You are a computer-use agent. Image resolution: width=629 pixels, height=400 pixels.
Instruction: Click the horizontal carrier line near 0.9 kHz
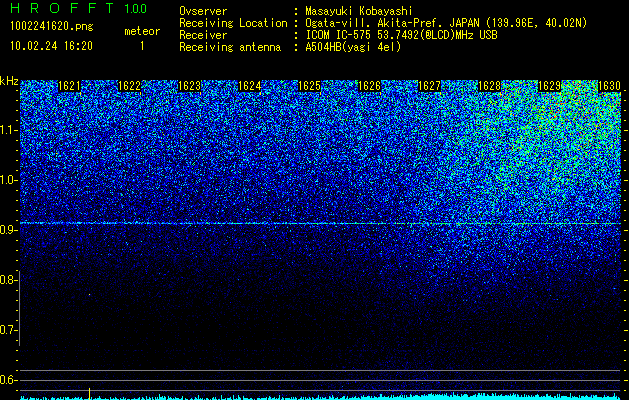tap(320, 223)
